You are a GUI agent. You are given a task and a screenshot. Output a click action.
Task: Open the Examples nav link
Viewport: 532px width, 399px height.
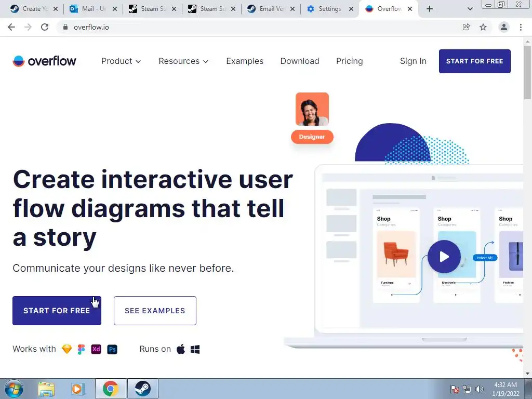(x=245, y=61)
